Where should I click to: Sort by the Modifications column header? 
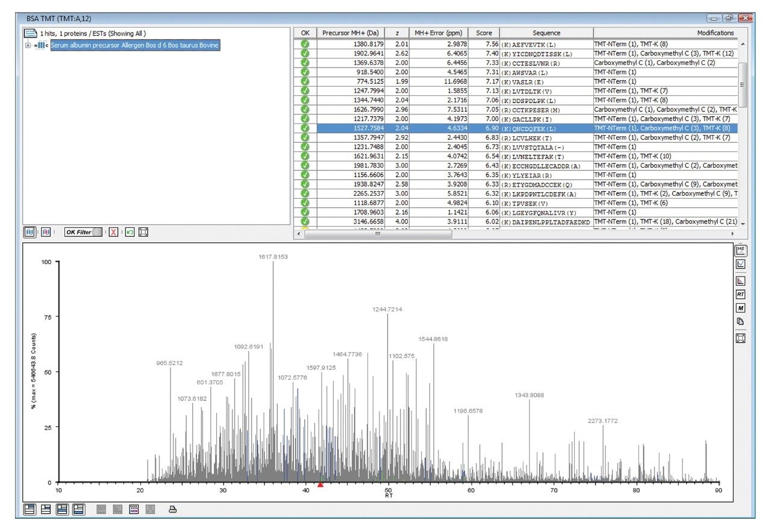click(x=666, y=33)
